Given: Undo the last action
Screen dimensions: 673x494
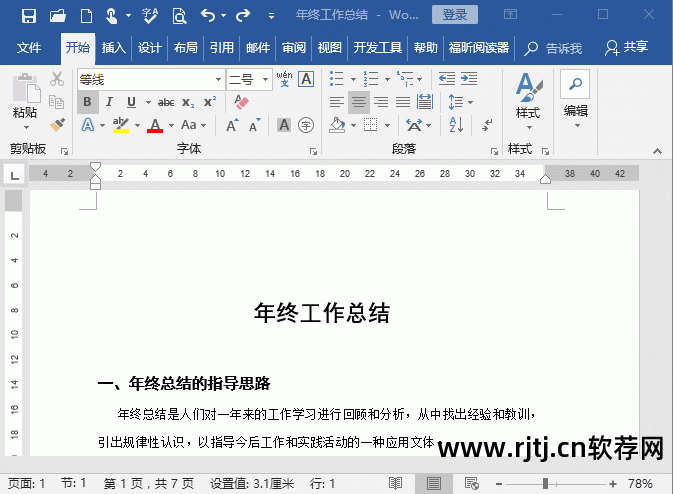Looking at the screenshot, I should [x=208, y=16].
